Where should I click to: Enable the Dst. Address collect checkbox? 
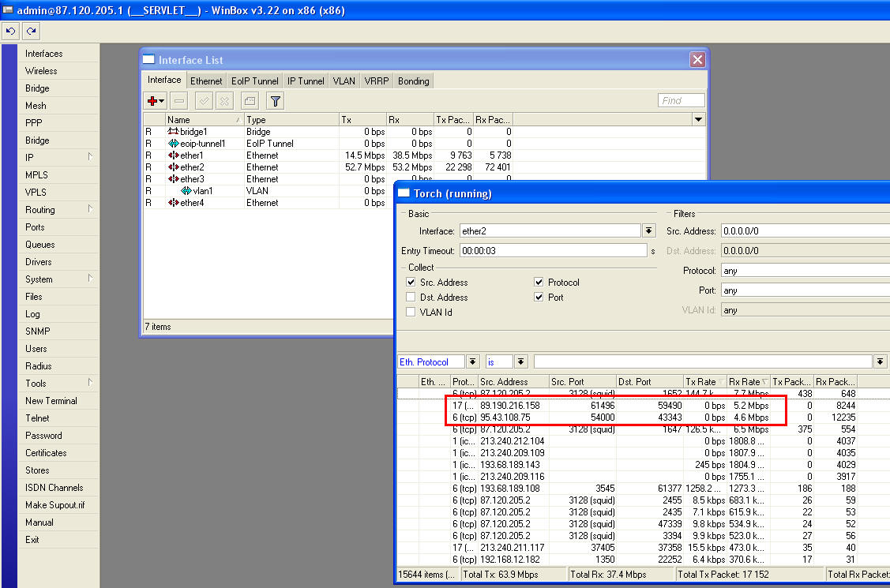[411, 298]
